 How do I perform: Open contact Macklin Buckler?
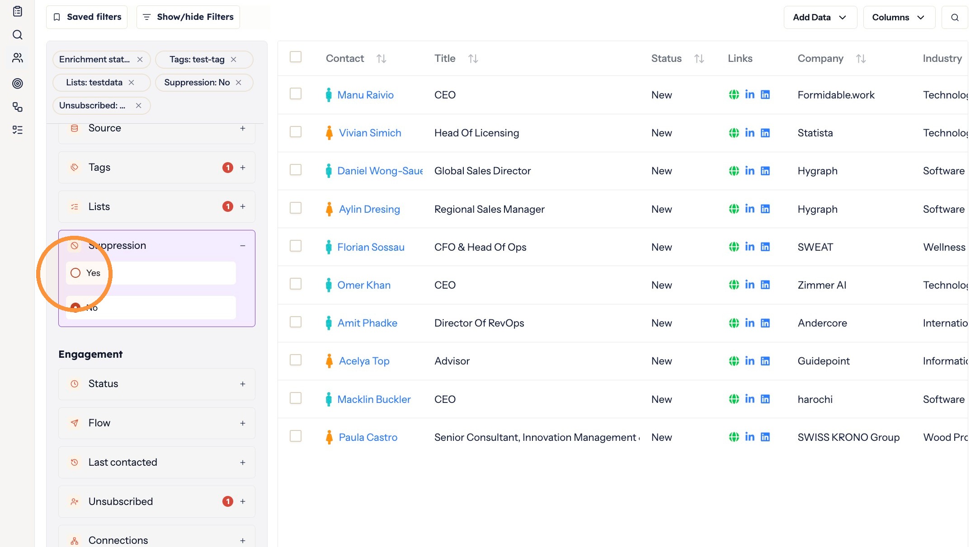pos(374,400)
